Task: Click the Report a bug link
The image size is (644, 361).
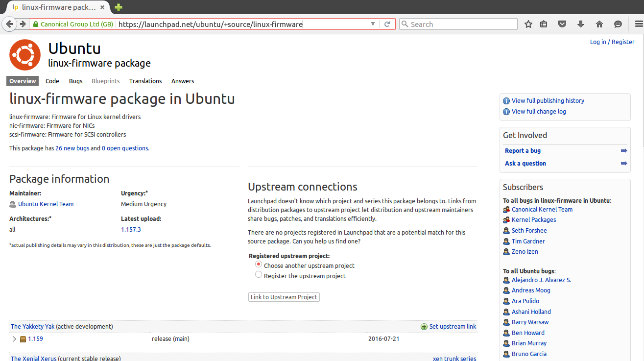Action: (x=523, y=151)
